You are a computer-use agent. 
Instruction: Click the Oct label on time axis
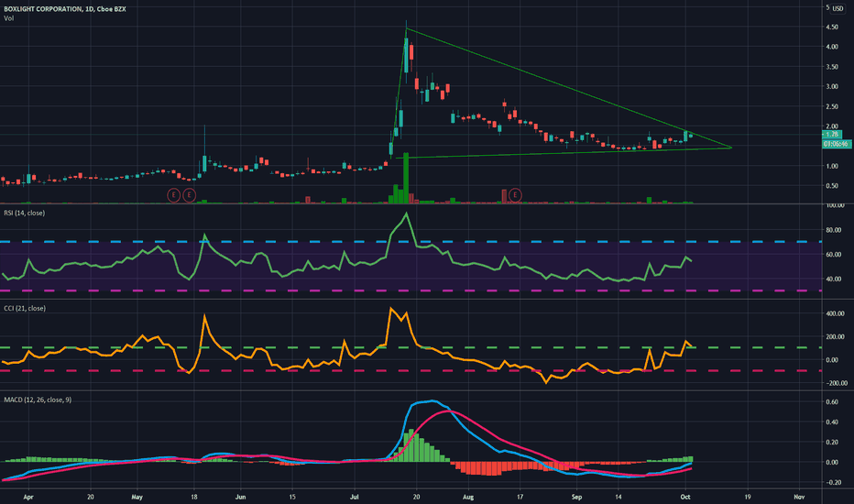pyautogui.click(x=685, y=497)
